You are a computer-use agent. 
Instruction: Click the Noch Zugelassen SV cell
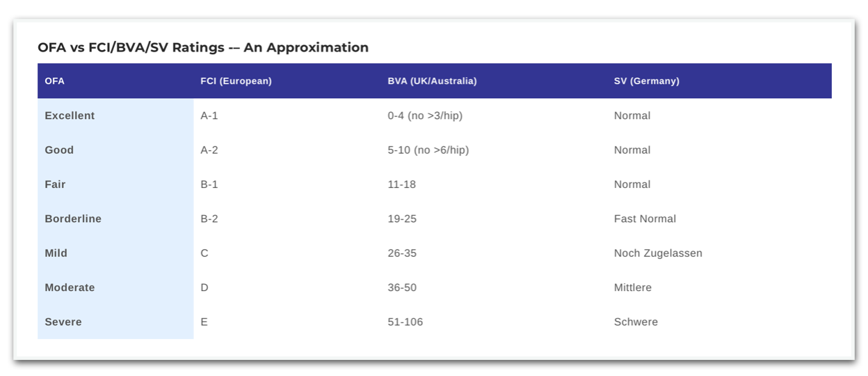658,253
